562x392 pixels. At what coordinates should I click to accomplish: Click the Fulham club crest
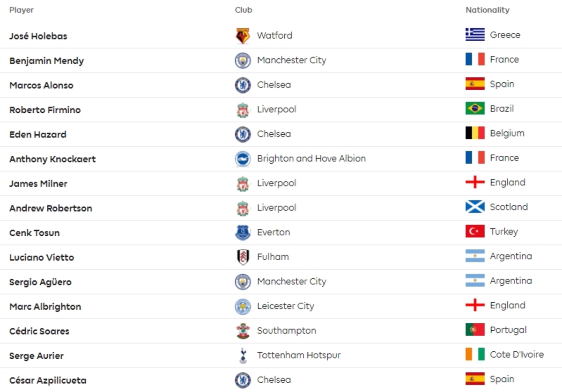click(x=243, y=257)
